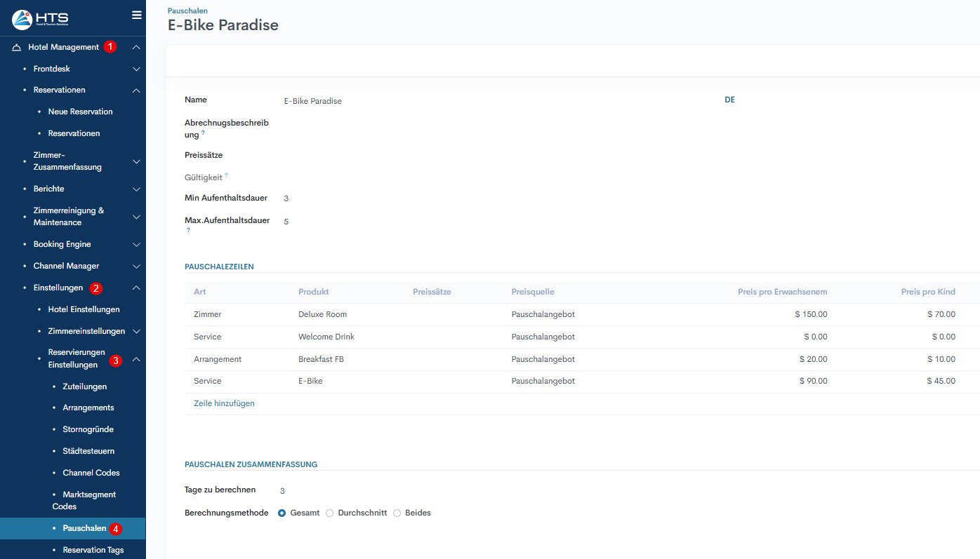Click the Hotel Management bell icon

pos(17,48)
